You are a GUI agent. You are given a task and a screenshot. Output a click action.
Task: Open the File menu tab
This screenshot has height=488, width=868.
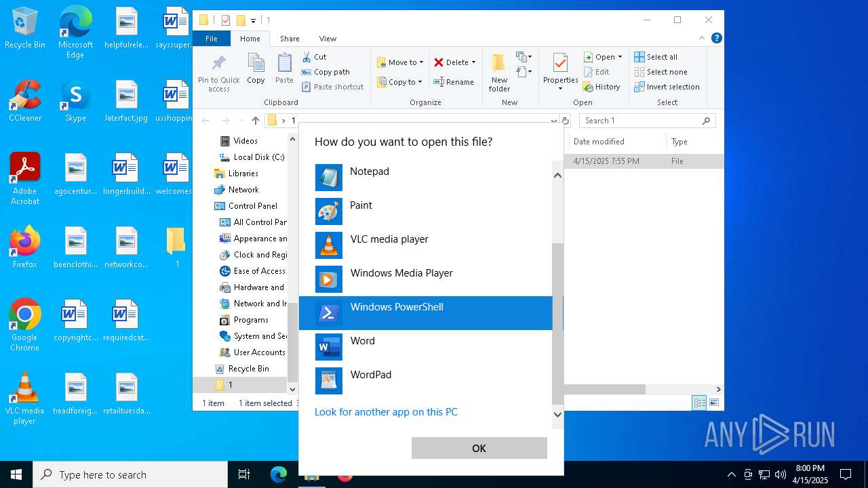pyautogui.click(x=212, y=39)
